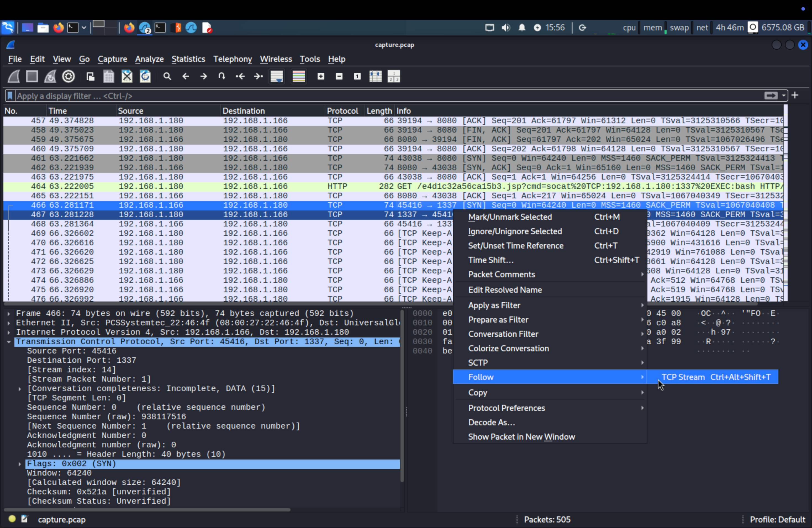Screen dimensions: 812x528
Task: Expand Flags: 0x002 (SYN) node
Action: pyautogui.click(x=20, y=464)
